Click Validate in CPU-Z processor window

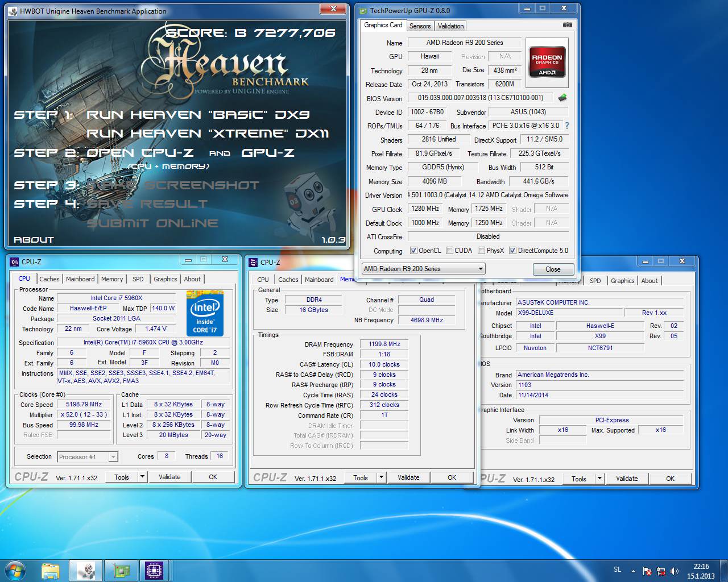(169, 477)
